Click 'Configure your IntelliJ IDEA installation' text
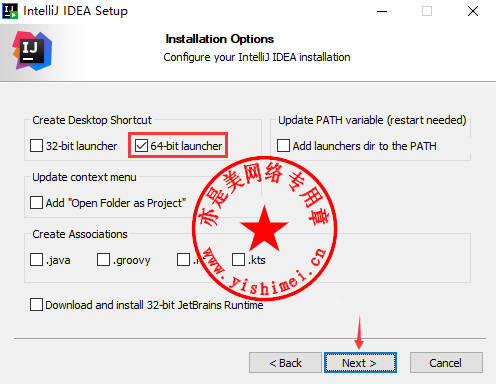 257,57
